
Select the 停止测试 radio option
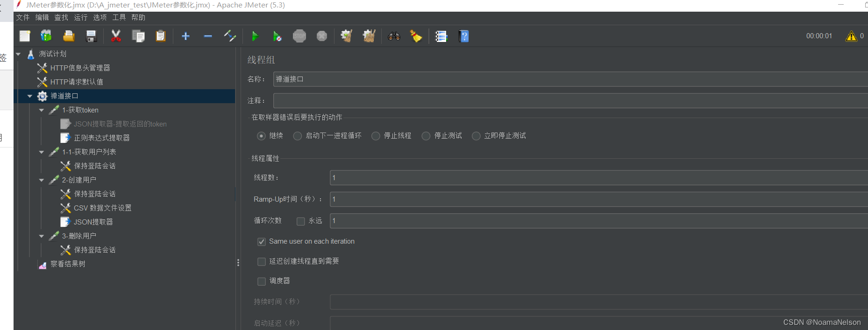click(426, 136)
